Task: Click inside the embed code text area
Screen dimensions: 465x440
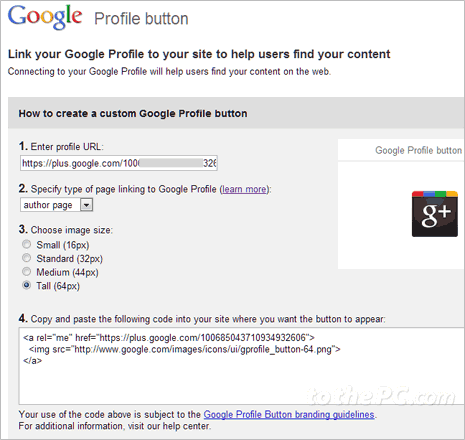Action: [242, 366]
